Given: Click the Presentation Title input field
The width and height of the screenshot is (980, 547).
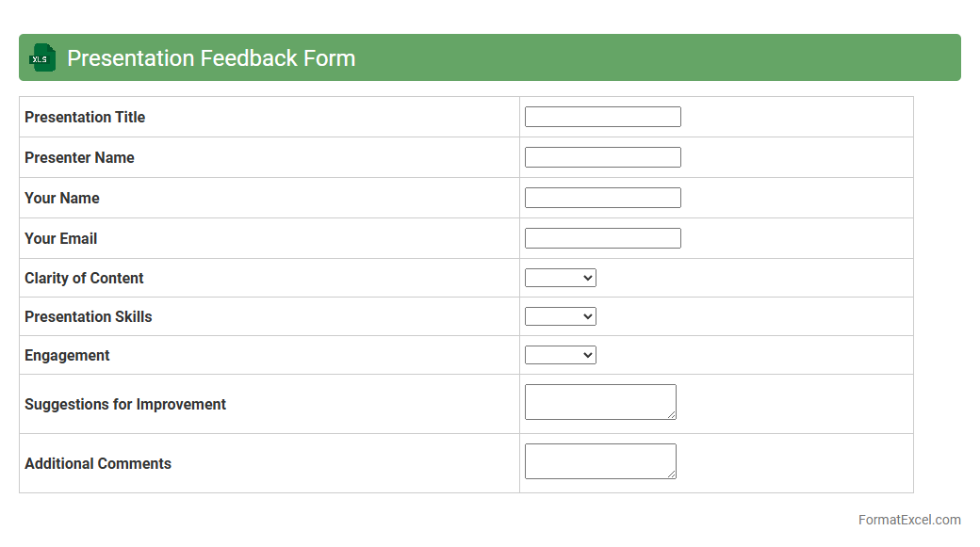Looking at the screenshot, I should click(x=602, y=117).
